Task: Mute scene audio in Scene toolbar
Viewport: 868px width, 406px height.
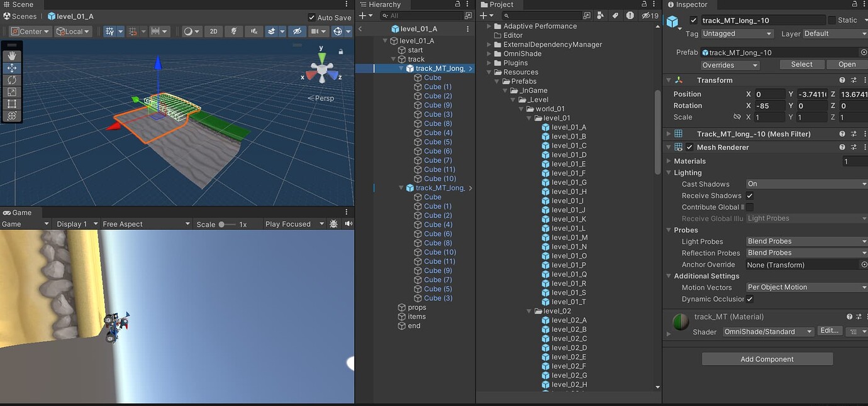Action: (253, 31)
